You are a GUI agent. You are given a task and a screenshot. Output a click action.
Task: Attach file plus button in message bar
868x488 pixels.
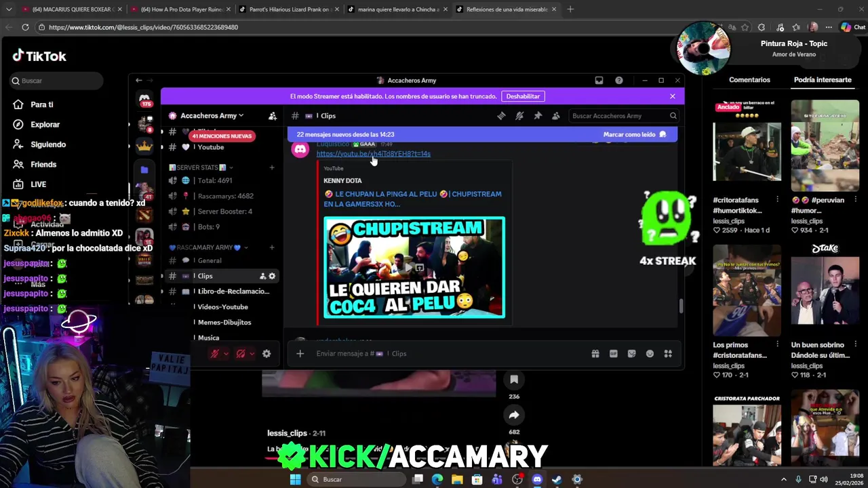coord(300,354)
